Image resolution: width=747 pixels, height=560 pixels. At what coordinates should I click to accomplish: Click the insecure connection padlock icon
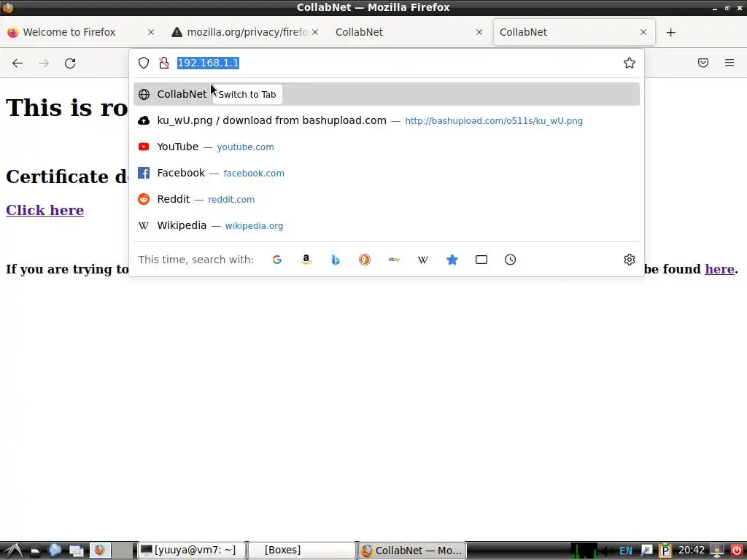(164, 63)
